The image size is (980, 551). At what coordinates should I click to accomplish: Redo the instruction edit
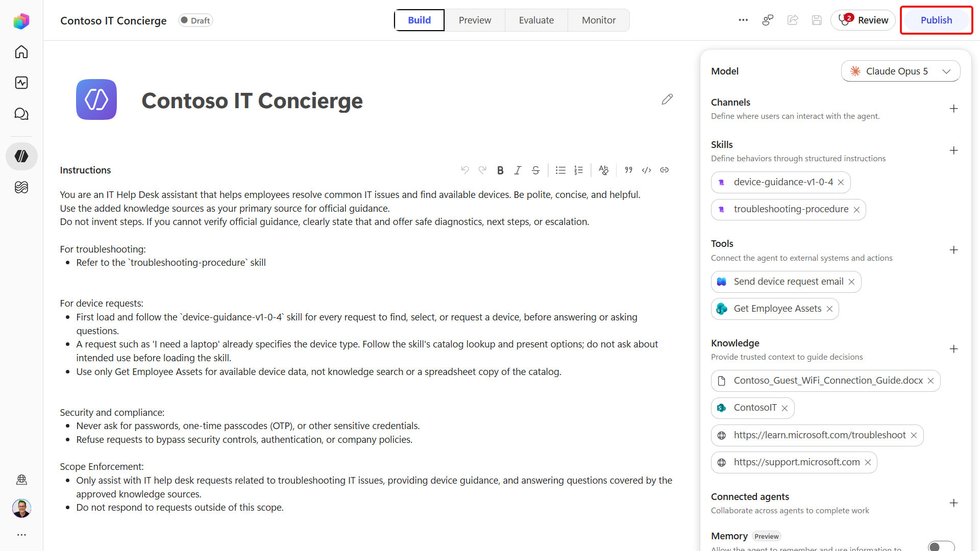click(x=482, y=170)
